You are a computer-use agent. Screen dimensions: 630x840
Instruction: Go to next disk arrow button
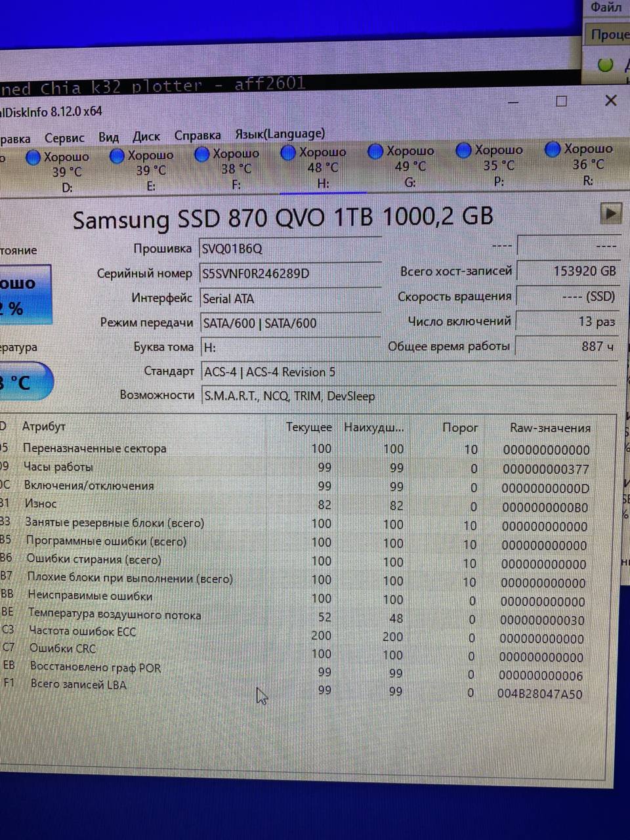[x=610, y=213]
